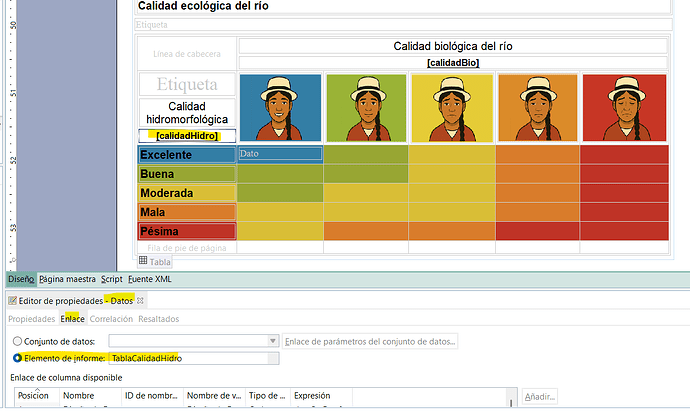This screenshot has height=412, width=690.
Task: Click the Tabla grid icon below table
Action: (143, 261)
